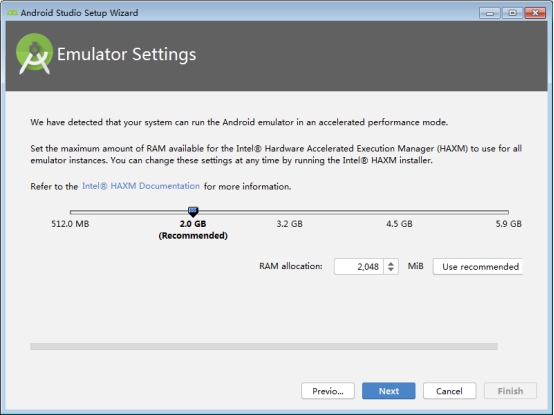This screenshot has width=554, height=415.
Task: Increase RAM allocation with up arrow
Action: [391, 263]
